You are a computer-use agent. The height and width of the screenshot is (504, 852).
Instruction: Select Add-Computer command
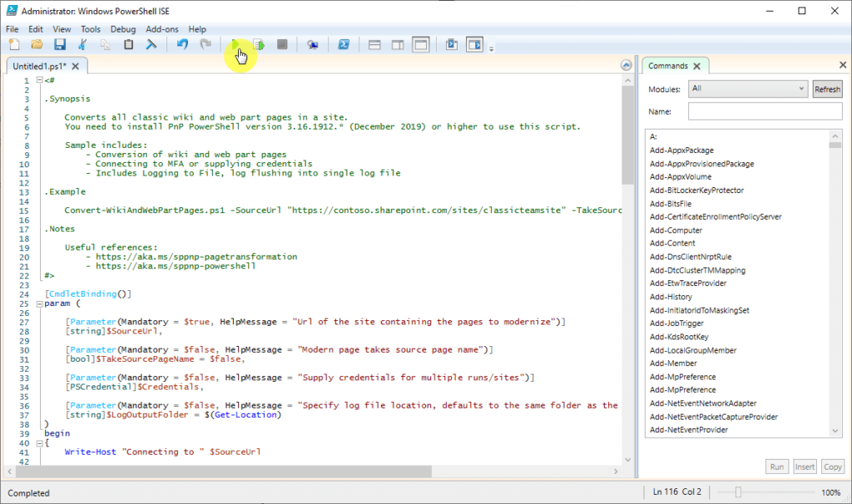click(676, 230)
